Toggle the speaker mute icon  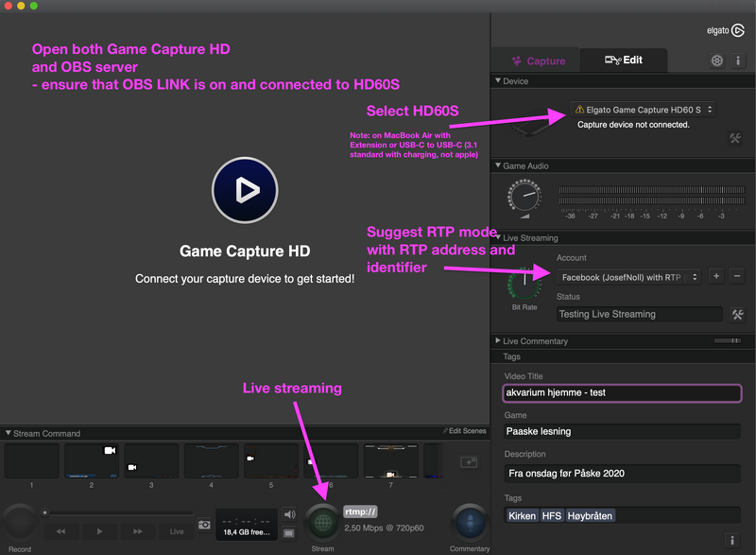(x=289, y=514)
